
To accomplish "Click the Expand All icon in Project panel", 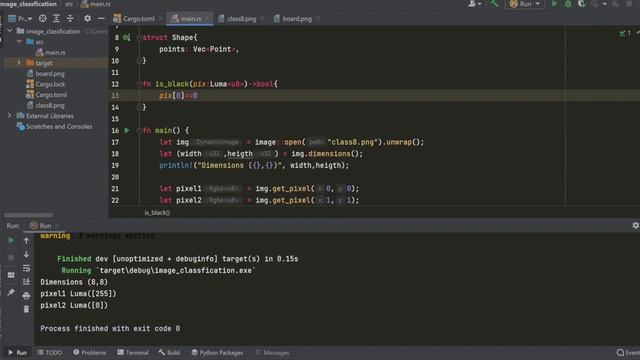I will [x=56, y=19].
